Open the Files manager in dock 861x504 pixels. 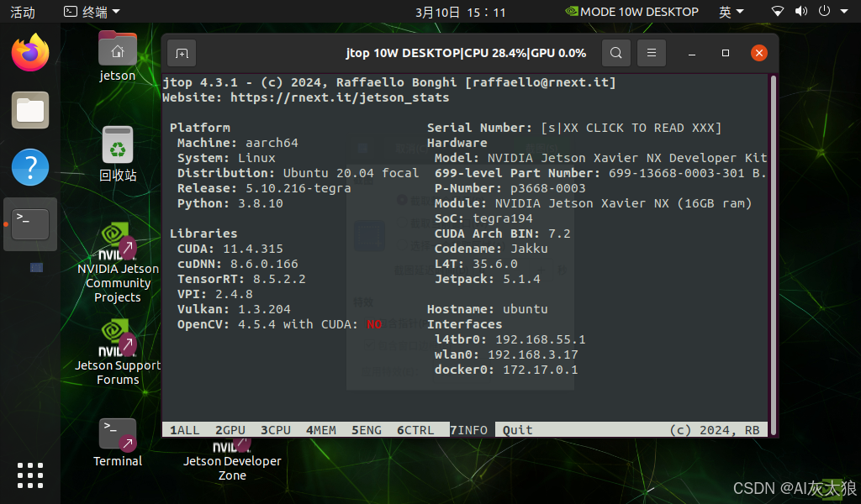pyautogui.click(x=30, y=110)
